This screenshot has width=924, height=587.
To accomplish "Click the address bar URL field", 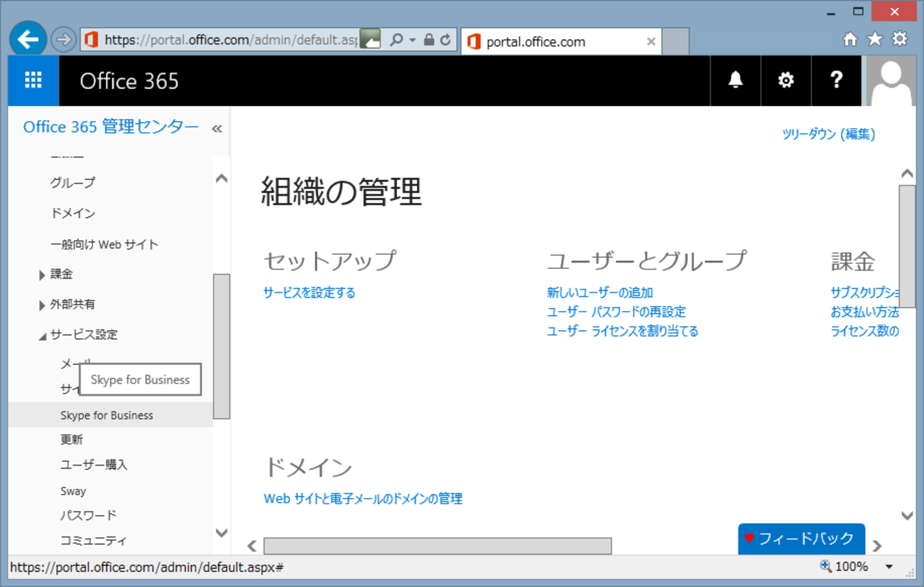I will (x=230, y=40).
